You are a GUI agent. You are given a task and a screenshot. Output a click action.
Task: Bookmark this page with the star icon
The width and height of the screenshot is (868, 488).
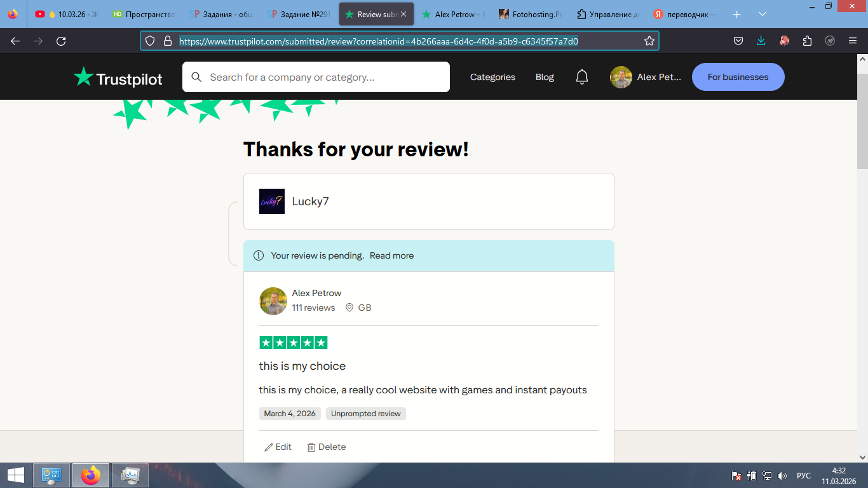point(649,41)
